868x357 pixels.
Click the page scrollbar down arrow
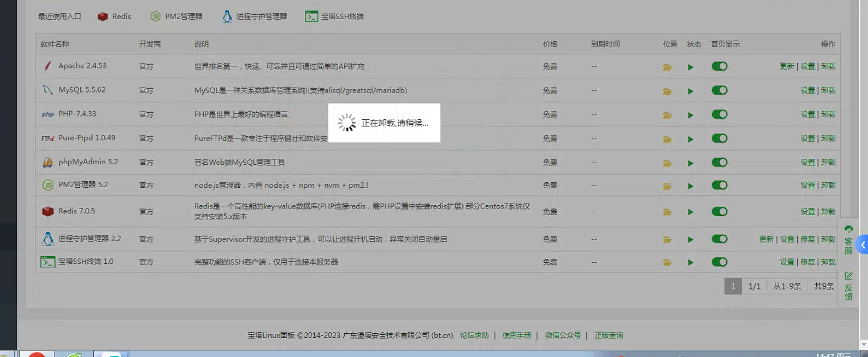pyautogui.click(x=864, y=345)
